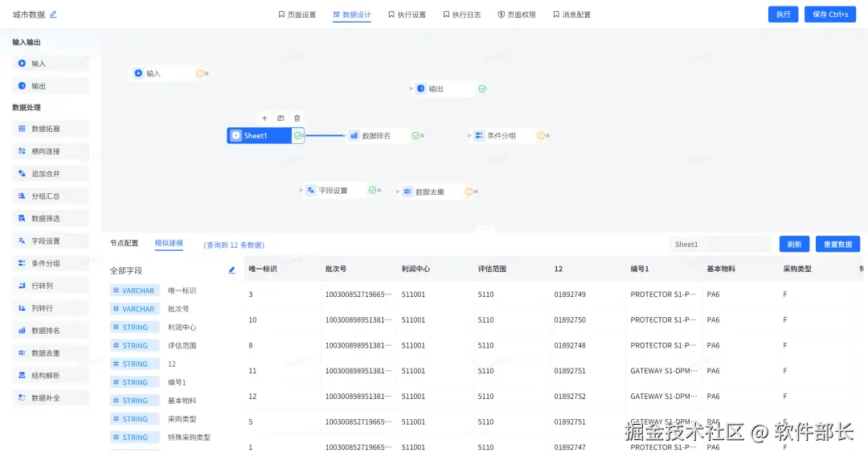868x457 pixels.
Task: Click the edit pencil next to 城市数据
Action: pyautogui.click(x=53, y=14)
